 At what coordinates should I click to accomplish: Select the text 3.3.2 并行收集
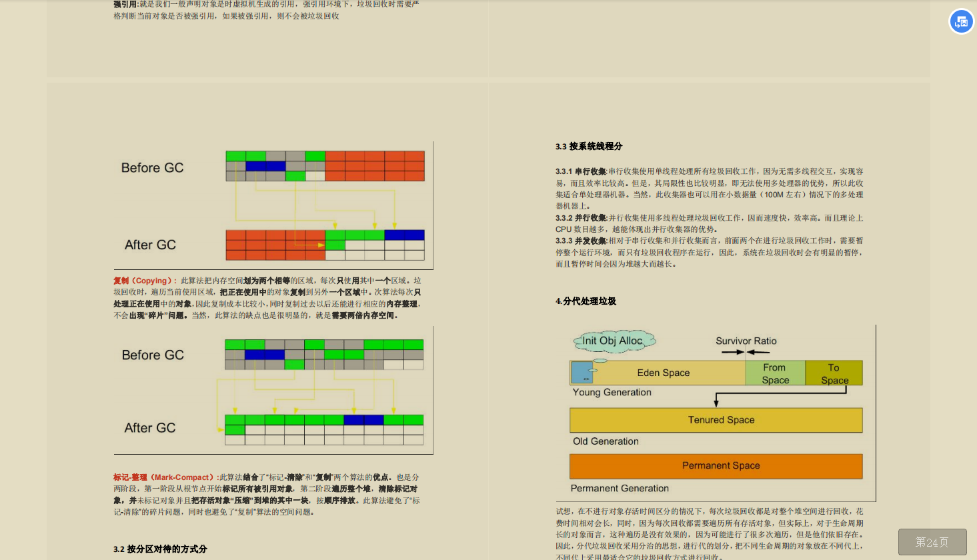581,218
